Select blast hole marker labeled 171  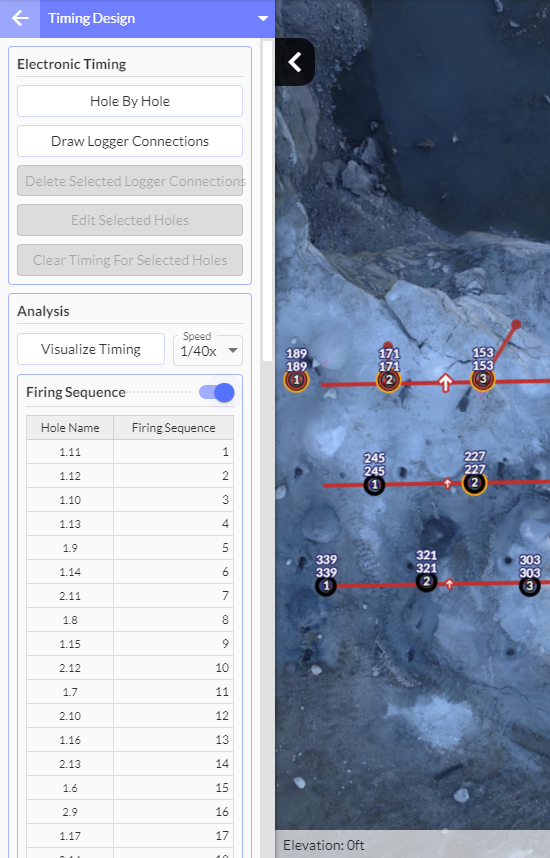point(389,380)
